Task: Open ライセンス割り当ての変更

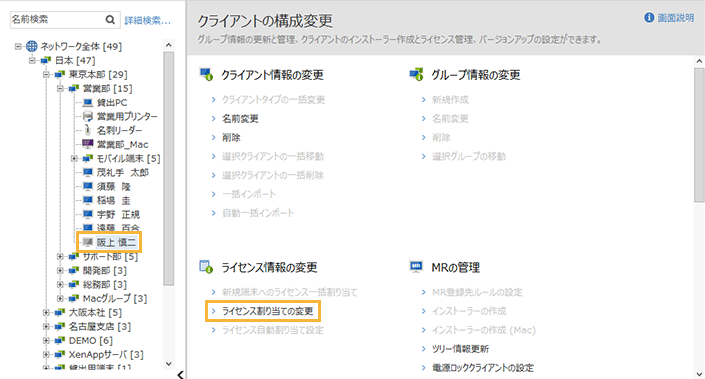Action: tap(268, 311)
